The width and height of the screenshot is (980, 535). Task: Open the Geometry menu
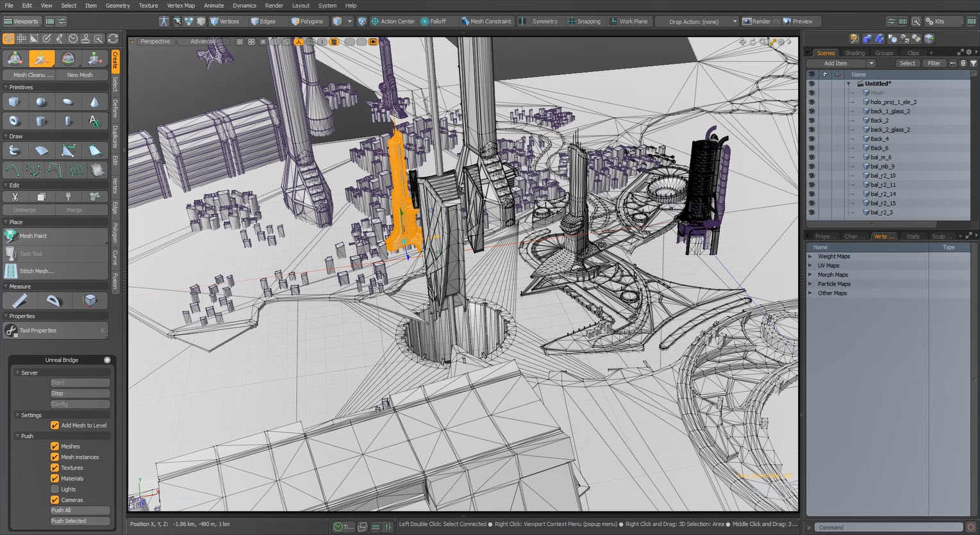pos(117,5)
